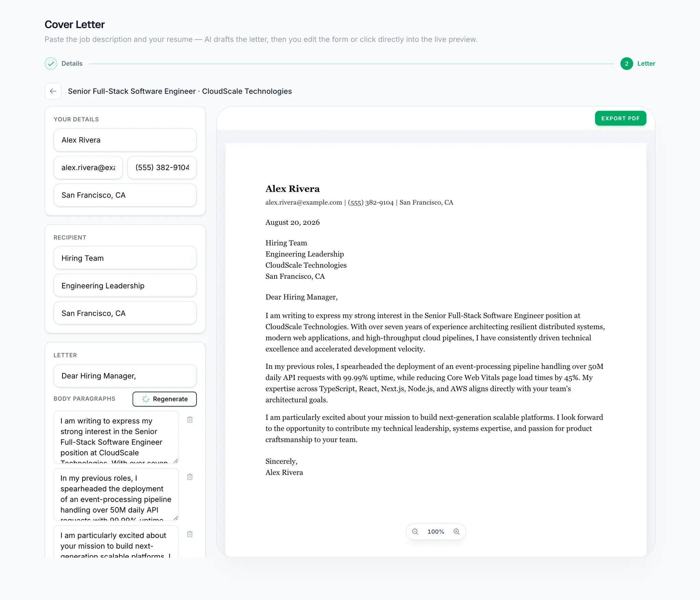
Task: Go to the Details step
Action: 72,64
